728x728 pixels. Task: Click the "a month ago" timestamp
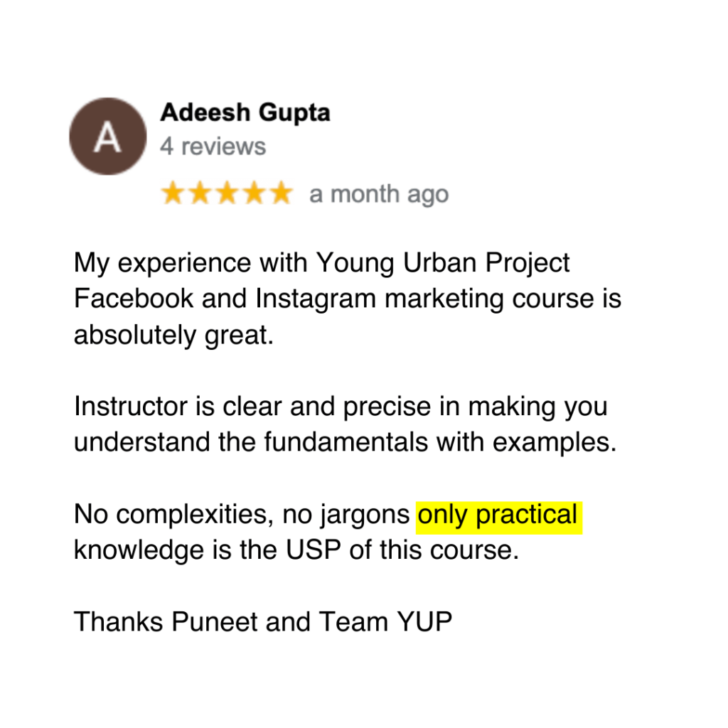pos(379,194)
